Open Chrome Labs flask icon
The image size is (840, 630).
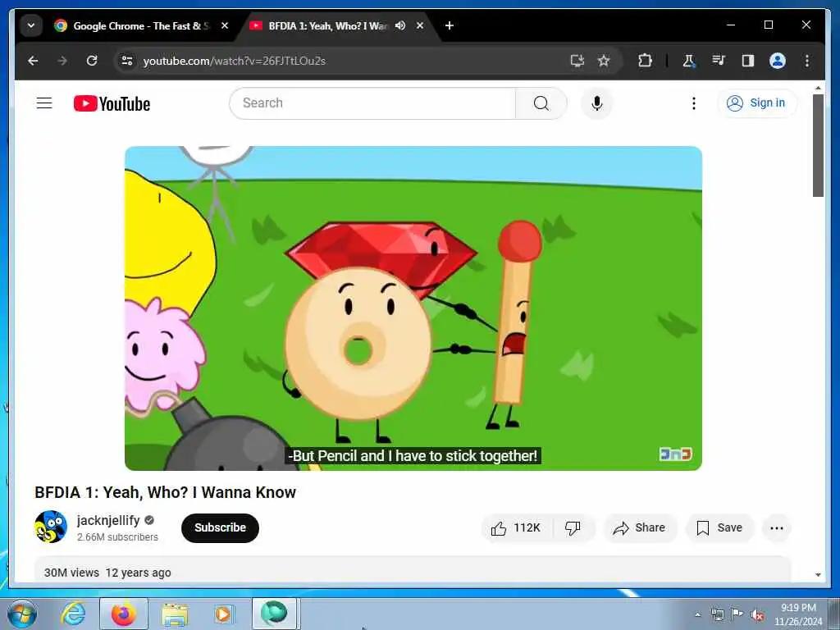[x=688, y=61]
